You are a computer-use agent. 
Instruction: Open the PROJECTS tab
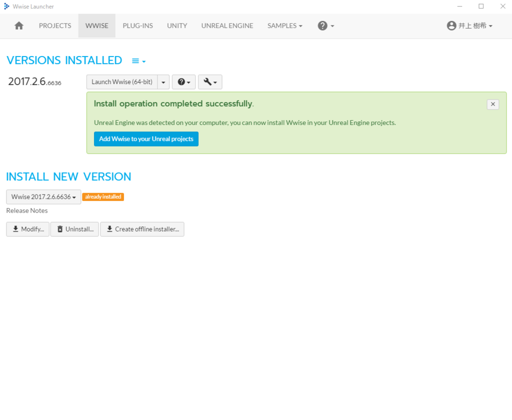(x=55, y=26)
